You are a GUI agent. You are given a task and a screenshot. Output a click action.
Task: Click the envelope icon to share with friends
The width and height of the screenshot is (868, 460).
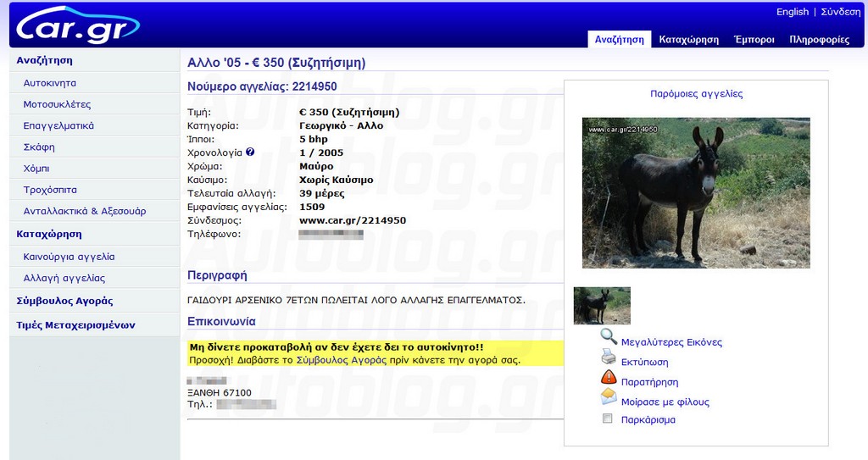(609, 397)
